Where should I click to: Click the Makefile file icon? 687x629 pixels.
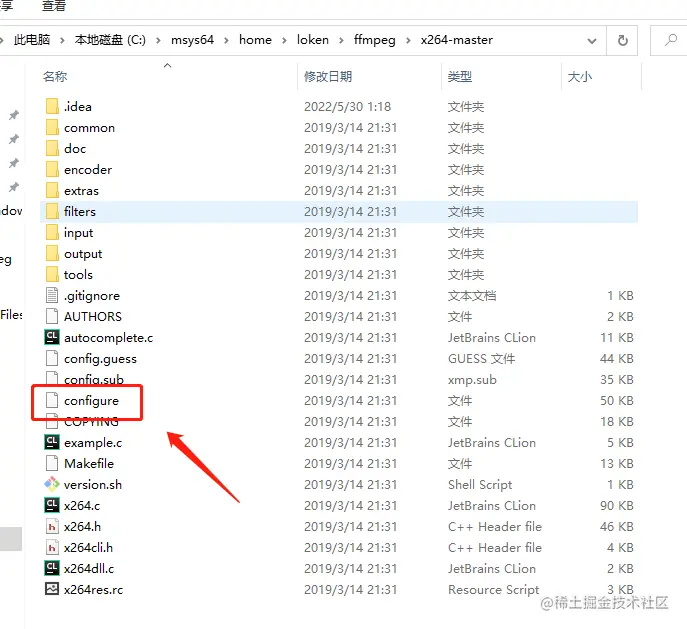coord(52,463)
